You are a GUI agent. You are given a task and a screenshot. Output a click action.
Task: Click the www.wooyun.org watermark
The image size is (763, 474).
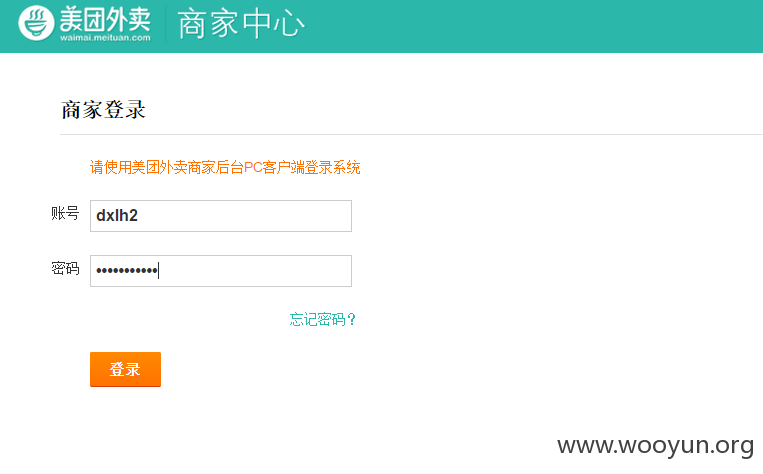click(x=655, y=445)
